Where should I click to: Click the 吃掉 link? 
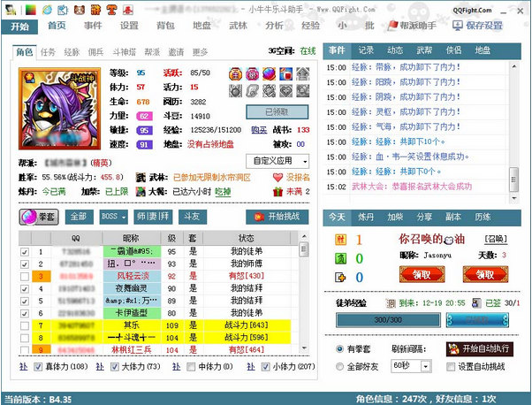[x=223, y=192]
